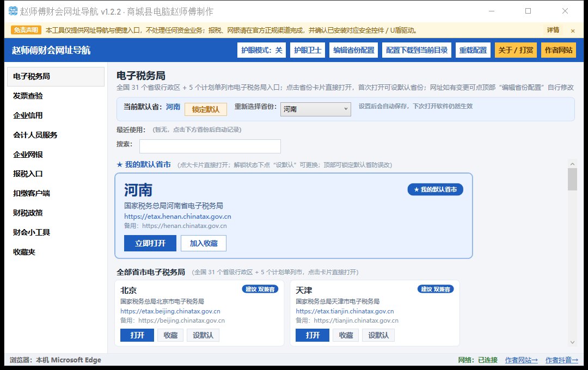
Task: Open the etax.henan.chinatax.gov.cn link
Action: (x=177, y=217)
